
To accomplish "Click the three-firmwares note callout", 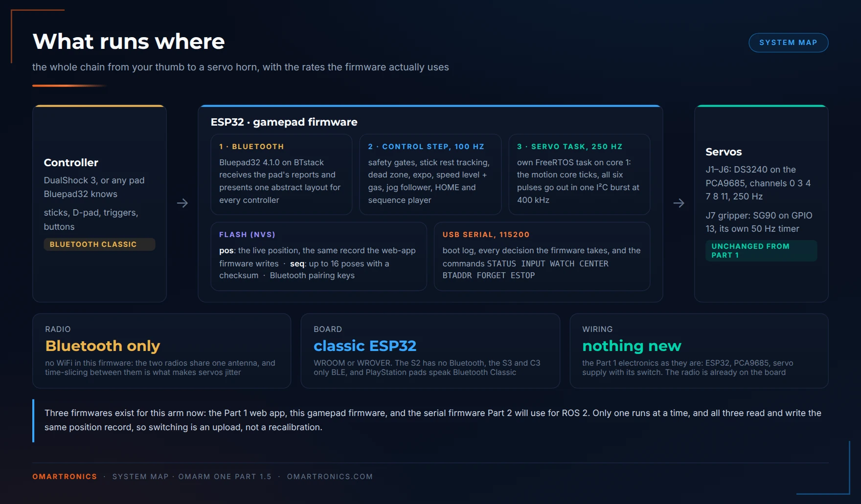I will coord(430,420).
